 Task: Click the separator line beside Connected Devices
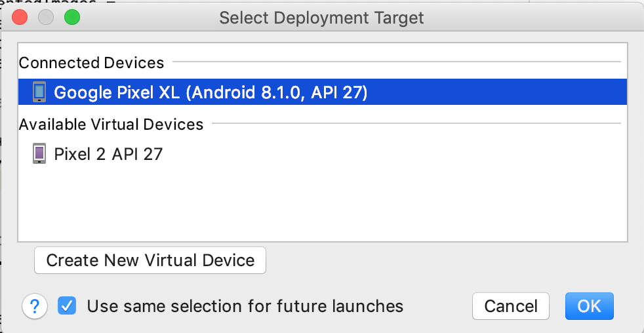point(393,62)
